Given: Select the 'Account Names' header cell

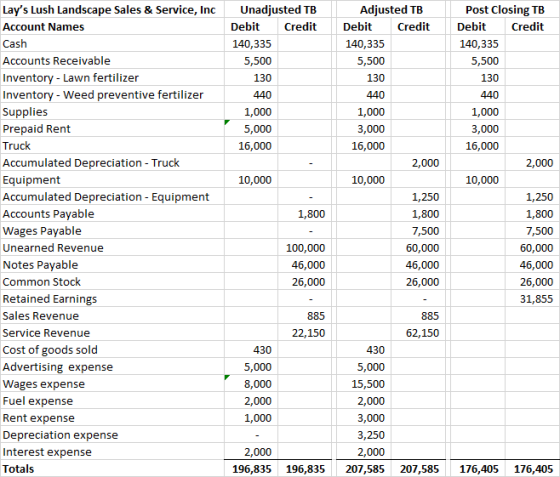Looking at the screenshot, I should pyautogui.click(x=112, y=26).
